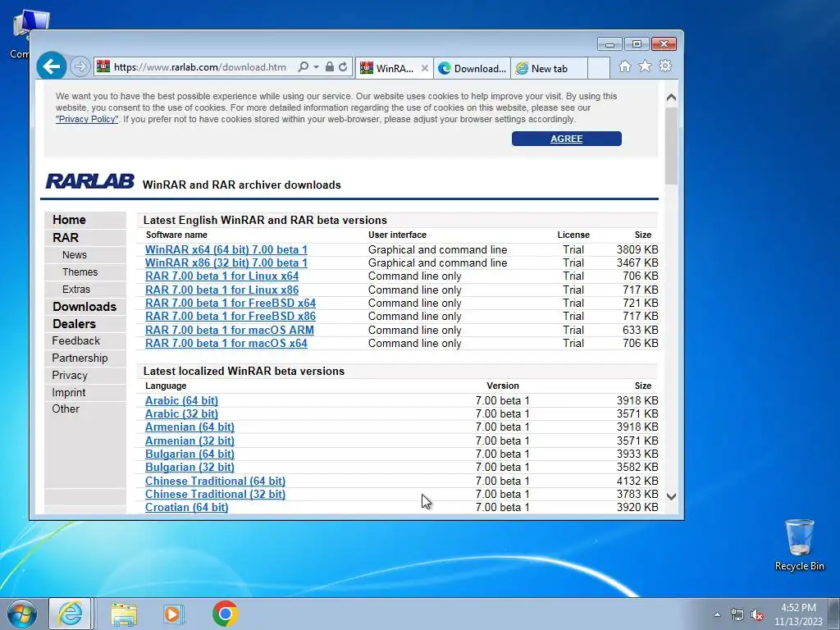
Task: Click the page scrollbar down arrow
Action: (671, 496)
